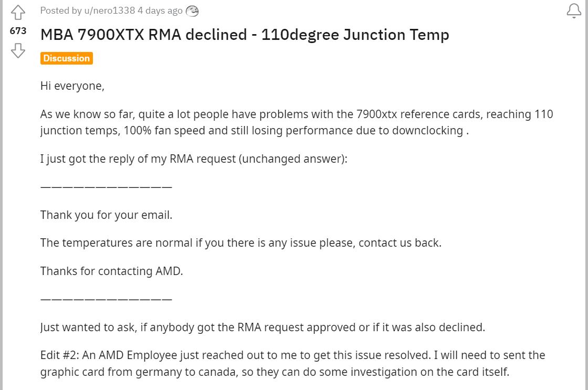Image resolution: width=588 pixels, height=390 pixels.
Task: Click the user flair avatar next to timestamp
Action: 192,11
